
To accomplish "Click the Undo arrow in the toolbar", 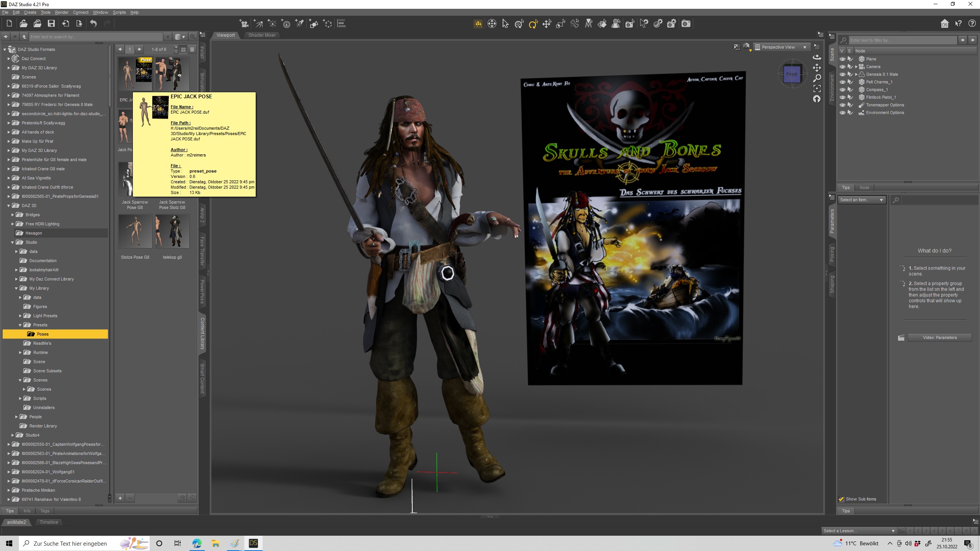I will pos(93,24).
